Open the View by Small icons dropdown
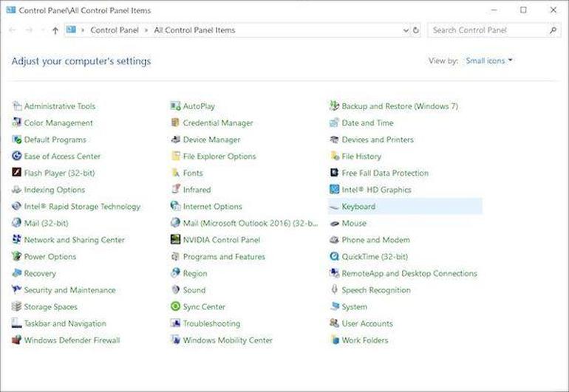The height and width of the screenshot is (392, 569). coord(489,61)
